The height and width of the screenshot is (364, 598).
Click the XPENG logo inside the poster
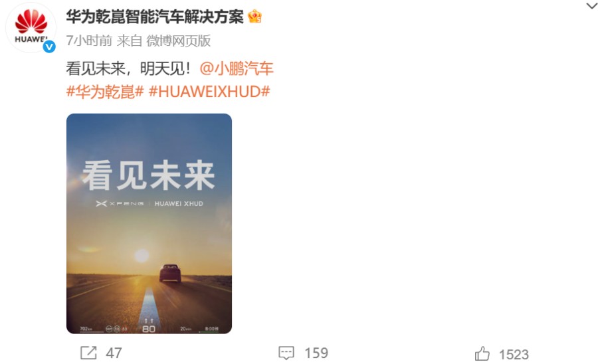pos(120,203)
